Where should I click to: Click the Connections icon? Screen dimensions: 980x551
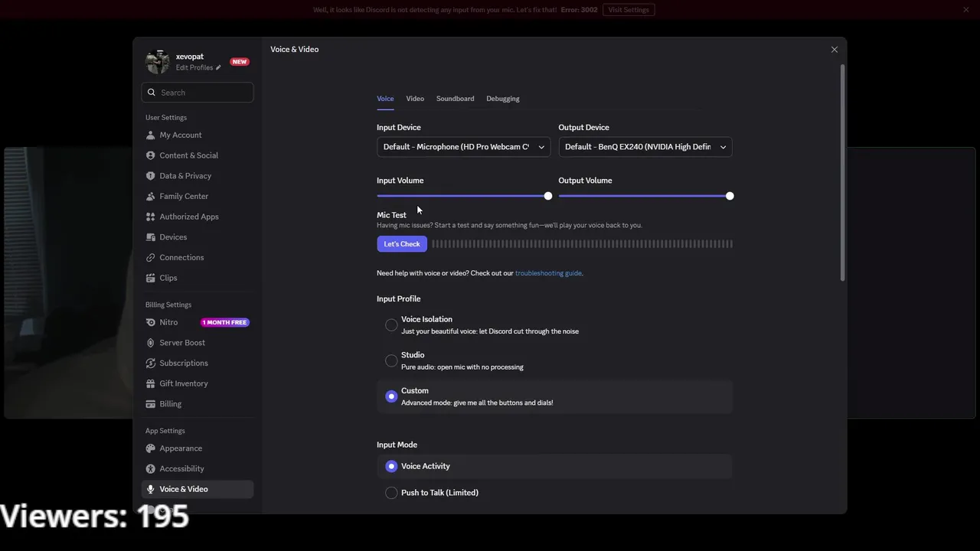coord(151,257)
